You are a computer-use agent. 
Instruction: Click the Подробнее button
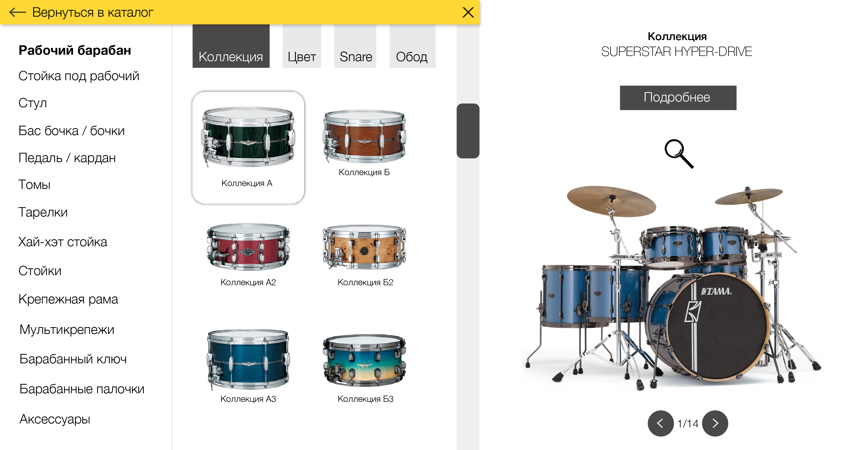[678, 98]
